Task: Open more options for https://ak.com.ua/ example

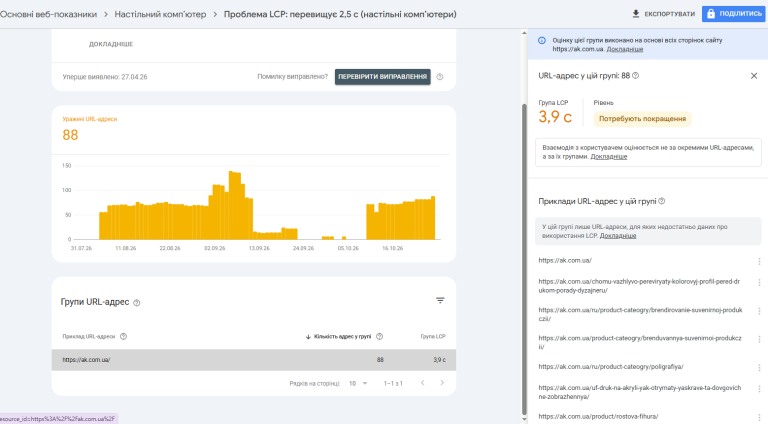Action: click(759, 261)
